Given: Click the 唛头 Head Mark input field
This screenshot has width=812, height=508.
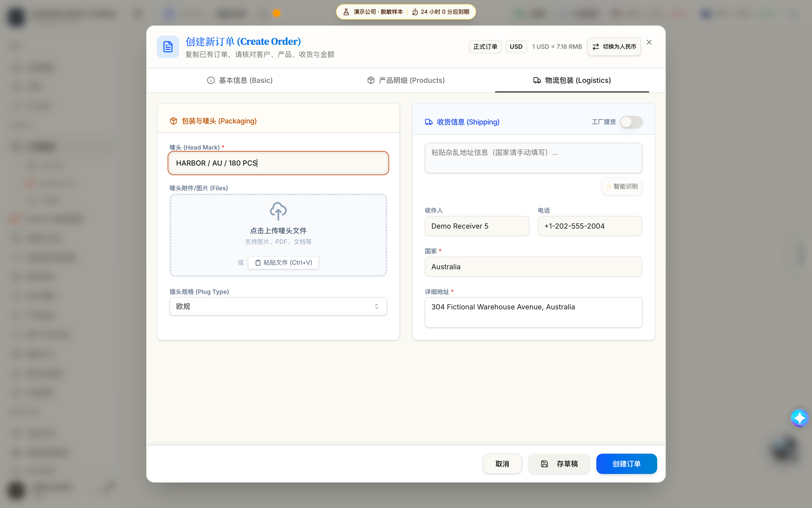Looking at the screenshot, I should (x=278, y=163).
